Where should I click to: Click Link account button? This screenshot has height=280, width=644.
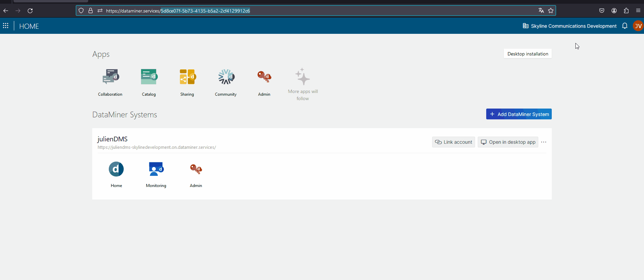[x=453, y=142]
